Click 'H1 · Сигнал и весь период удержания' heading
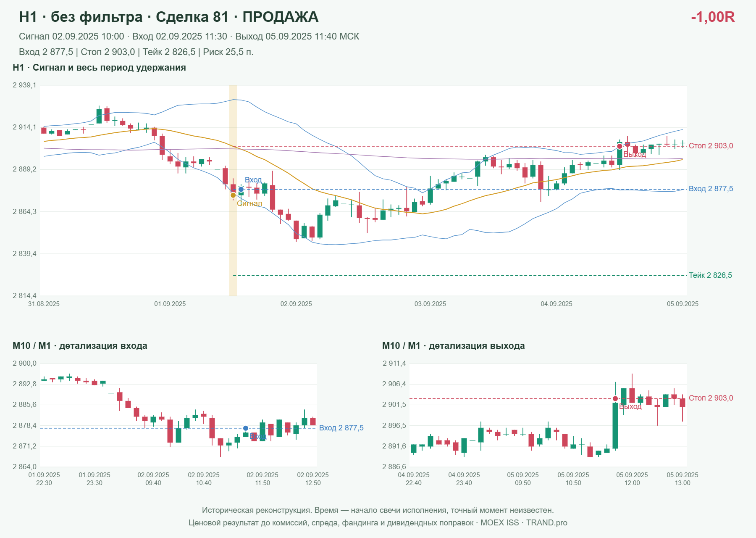Viewport: 756px width, 538px height. [99, 68]
